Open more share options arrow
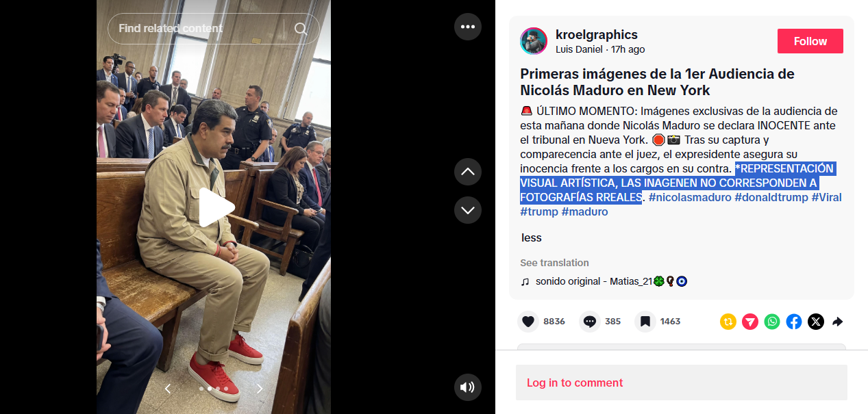The width and height of the screenshot is (868, 414). (x=837, y=322)
